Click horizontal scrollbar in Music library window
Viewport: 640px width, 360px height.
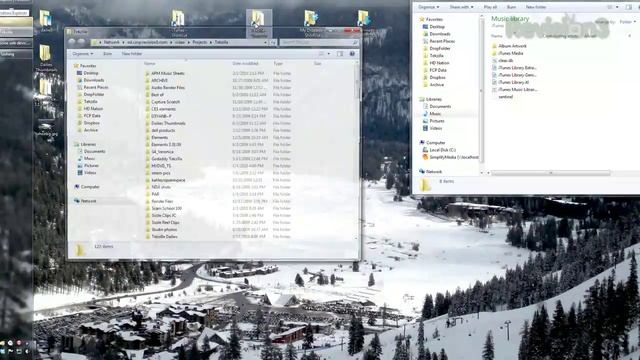tap(551, 173)
